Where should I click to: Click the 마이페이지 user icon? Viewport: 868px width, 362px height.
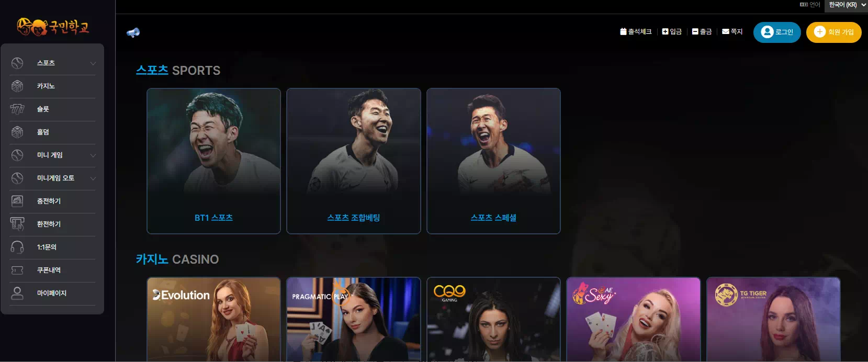[17, 293]
